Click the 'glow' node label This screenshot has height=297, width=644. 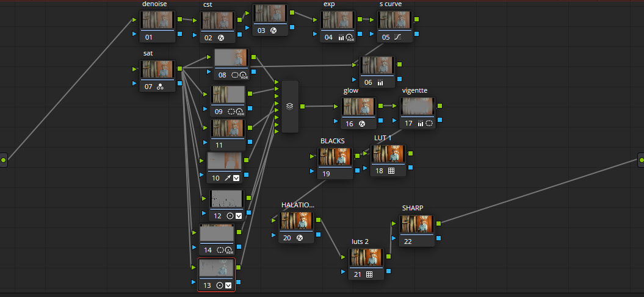pos(351,91)
